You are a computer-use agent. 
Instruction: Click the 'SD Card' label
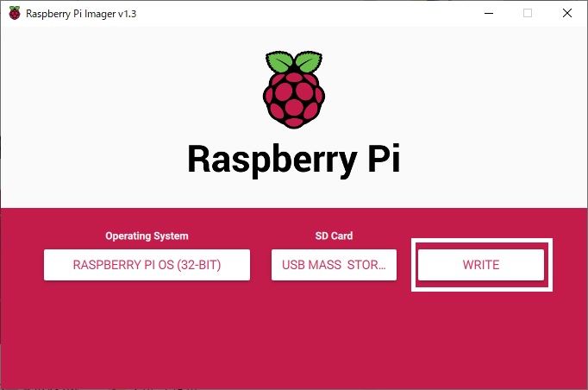pyautogui.click(x=334, y=236)
